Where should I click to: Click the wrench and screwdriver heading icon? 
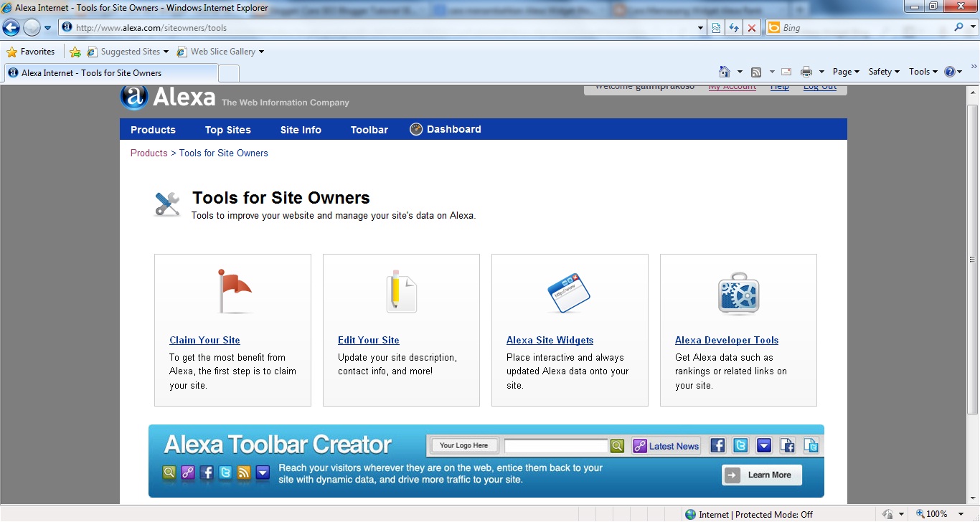pyautogui.click(x=167, y=204)
